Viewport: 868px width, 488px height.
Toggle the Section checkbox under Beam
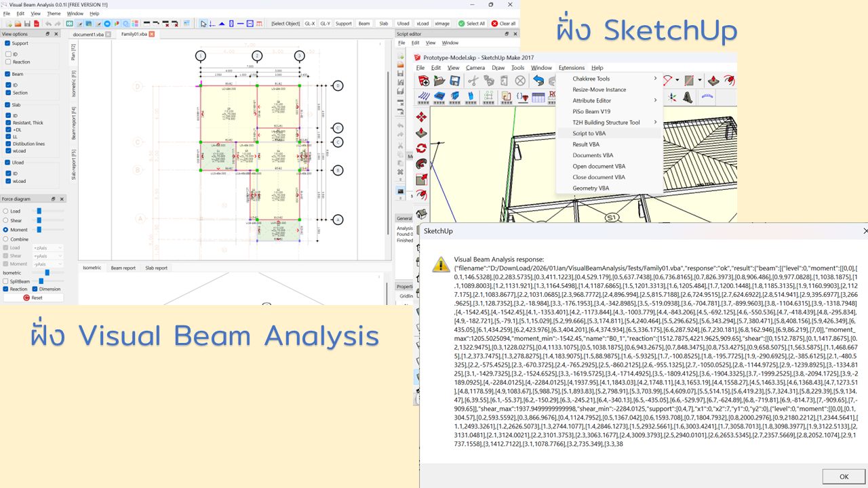pyautogui.click(x=8, y=93)
